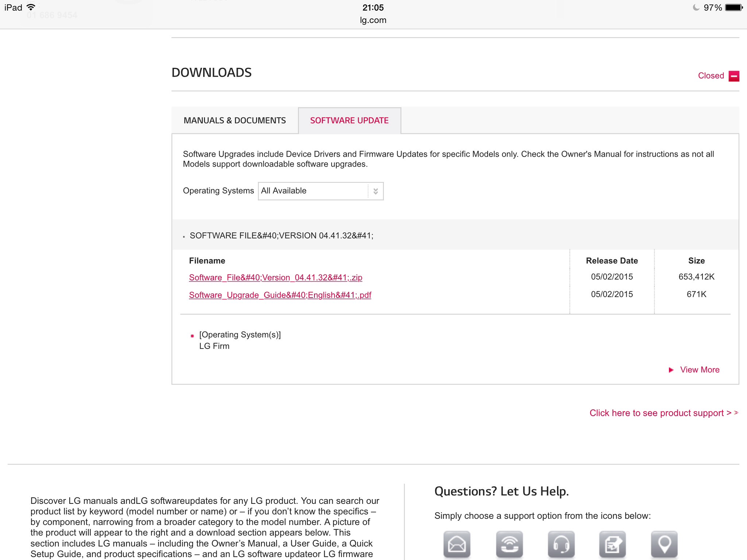The height and width of the screenshot is (560, 747).
Task: Click the 671K size value
Action: (696, 295)
